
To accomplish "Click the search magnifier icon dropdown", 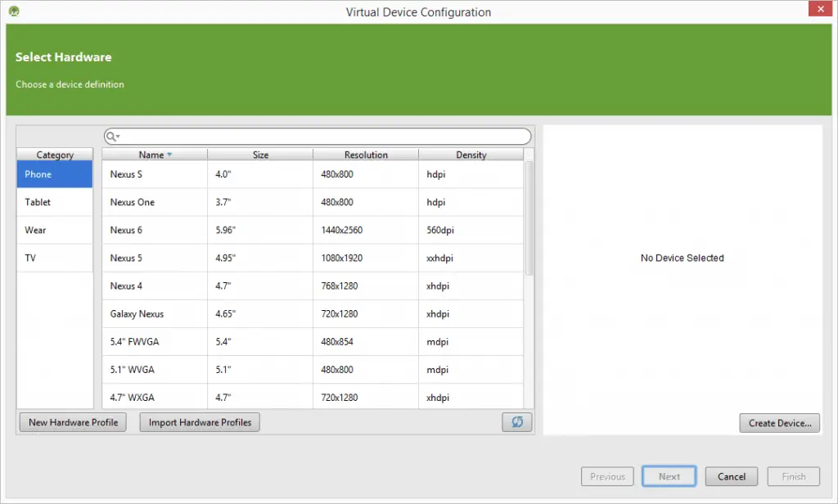I will coord(113,137).
